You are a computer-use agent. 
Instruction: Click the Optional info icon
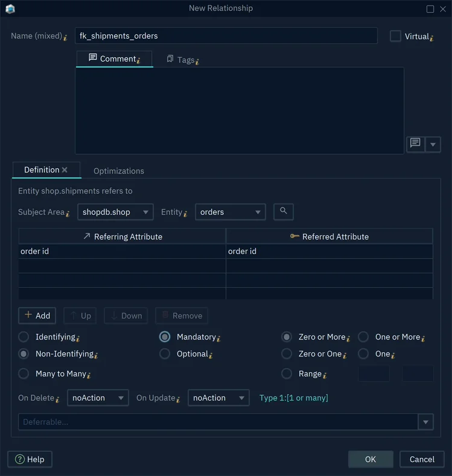(211, 355)
